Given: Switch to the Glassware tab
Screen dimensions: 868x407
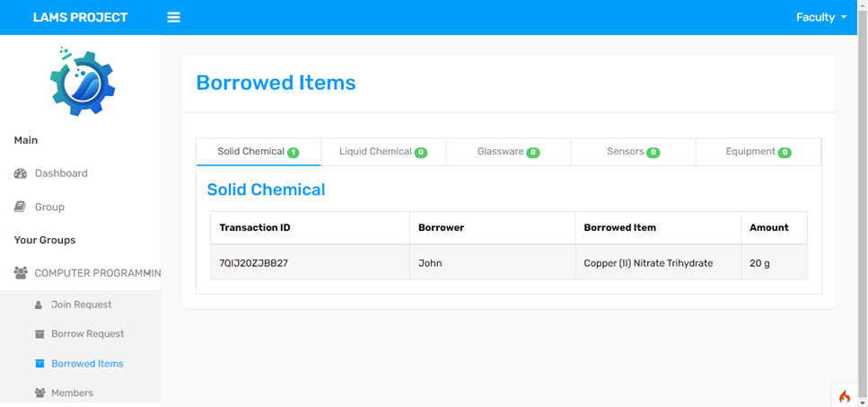Looking at the screenshot, I should pyautogui.click(x=508, y=152).
